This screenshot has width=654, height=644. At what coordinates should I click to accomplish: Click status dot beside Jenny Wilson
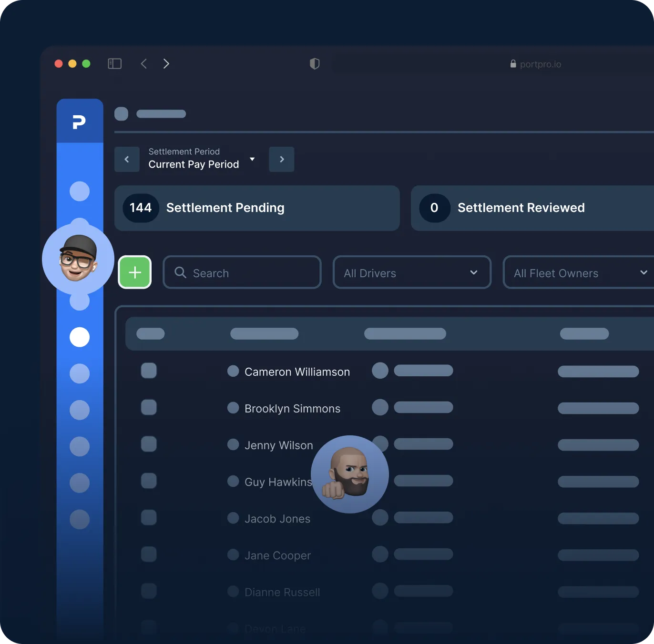[x=233, y=444]
